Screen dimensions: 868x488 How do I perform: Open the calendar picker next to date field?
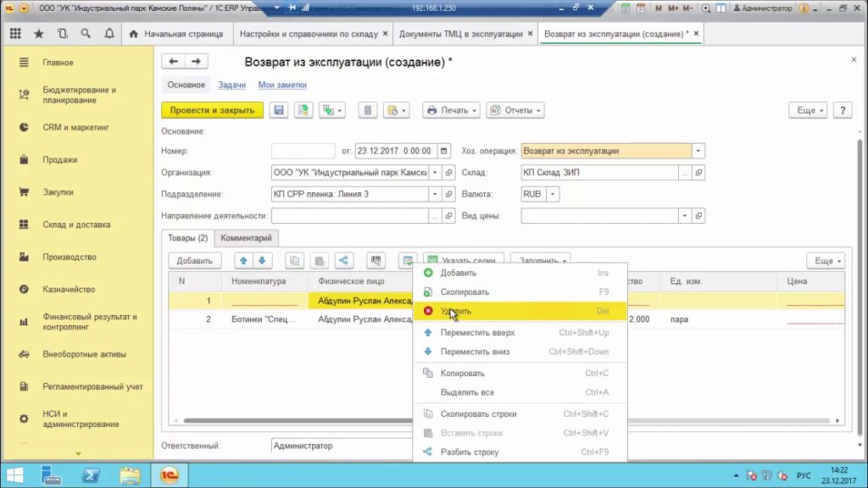444,151
